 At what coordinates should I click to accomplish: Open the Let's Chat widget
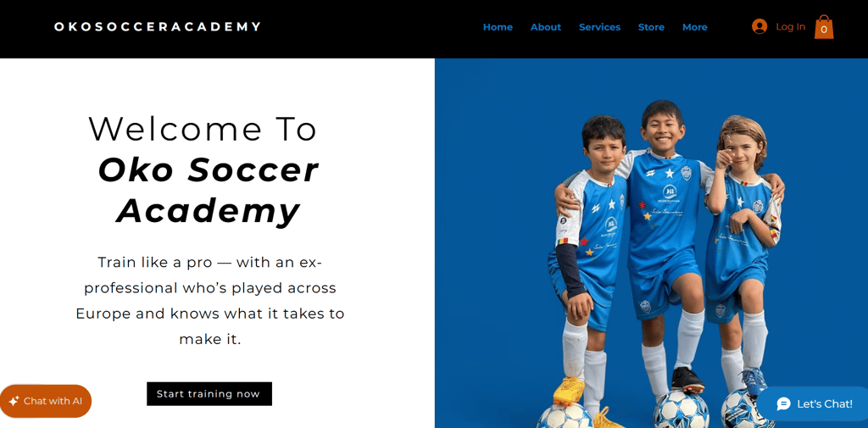[x=812, y=404]
